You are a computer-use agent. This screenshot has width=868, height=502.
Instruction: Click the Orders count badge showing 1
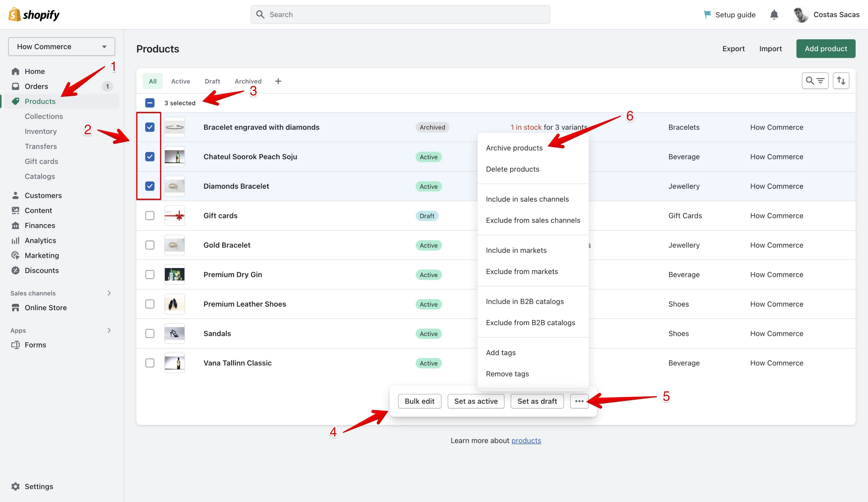(x=107, y=86)
